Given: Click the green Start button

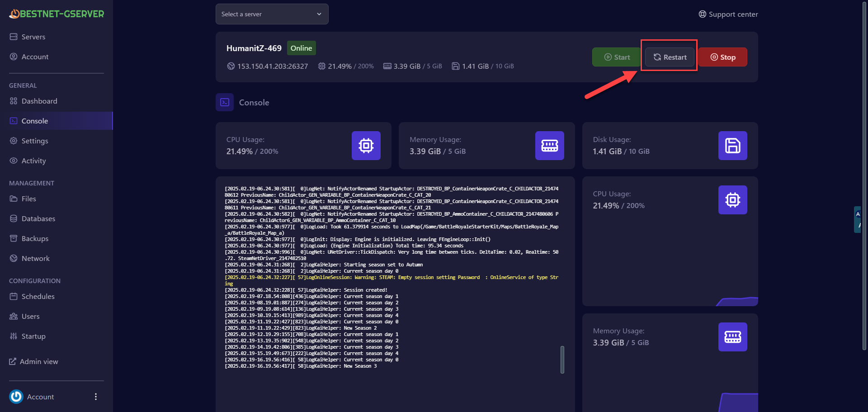Looking at the screenshot, I should pyautogui.click(x=617, y=57).
